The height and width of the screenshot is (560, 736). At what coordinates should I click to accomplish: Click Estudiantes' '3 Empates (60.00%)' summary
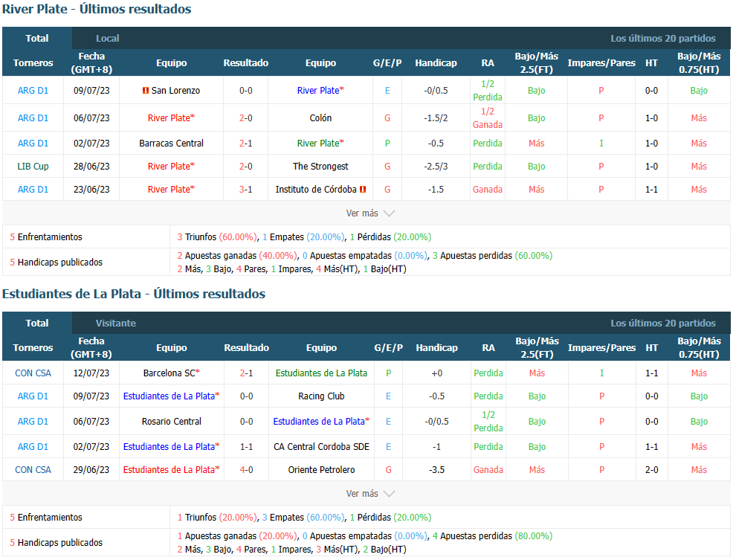tap(303, 518)
